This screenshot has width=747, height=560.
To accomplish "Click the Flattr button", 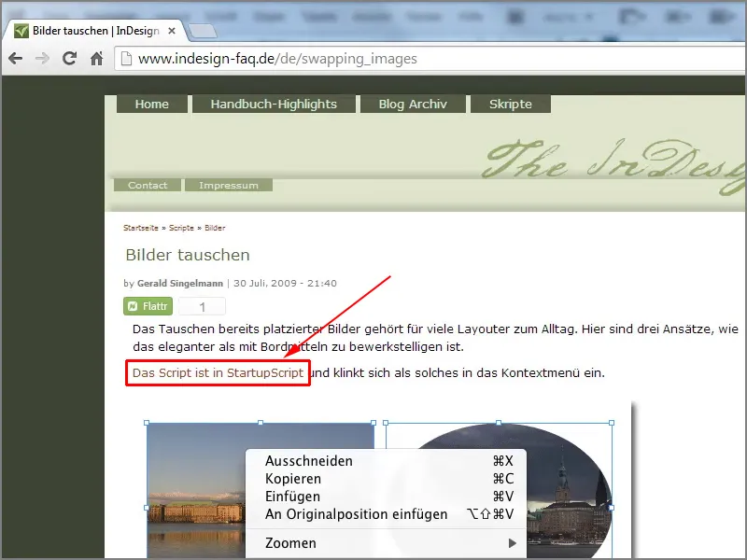I will (x=148, y=306).
